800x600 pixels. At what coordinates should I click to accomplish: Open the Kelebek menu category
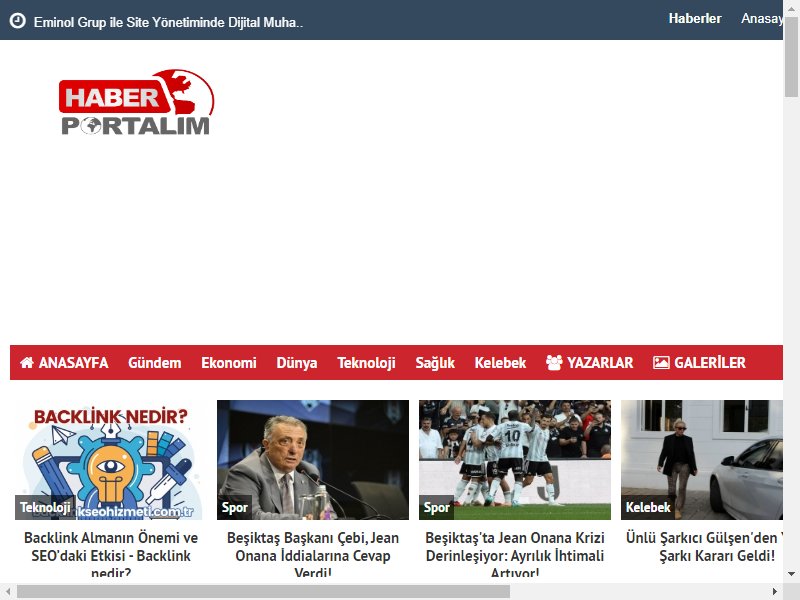(x=500, y=363)
